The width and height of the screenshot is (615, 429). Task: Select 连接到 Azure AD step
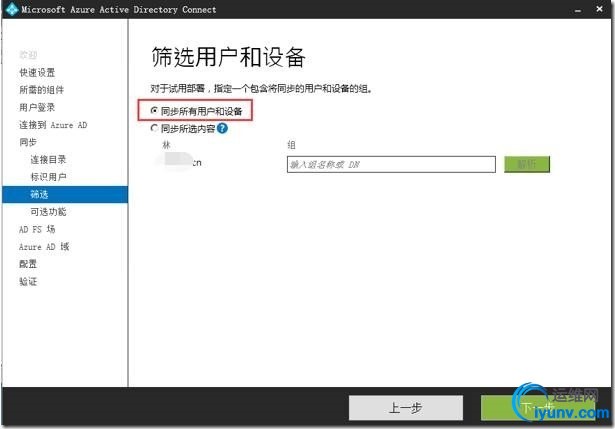[x=53, y=125]
